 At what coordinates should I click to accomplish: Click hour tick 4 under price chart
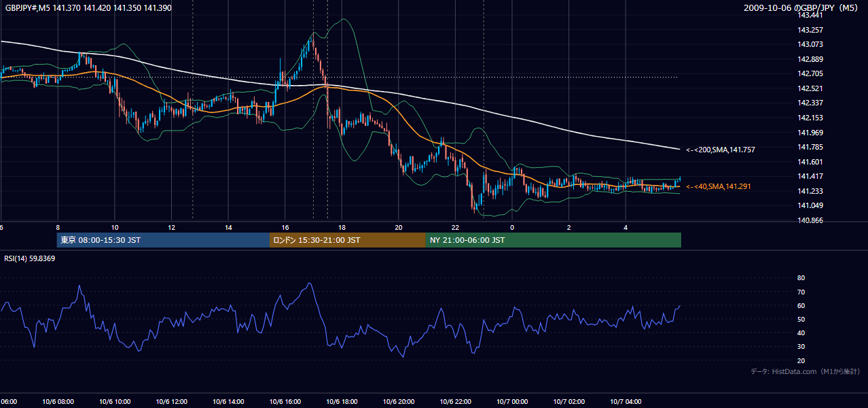(x=626, y=227)
